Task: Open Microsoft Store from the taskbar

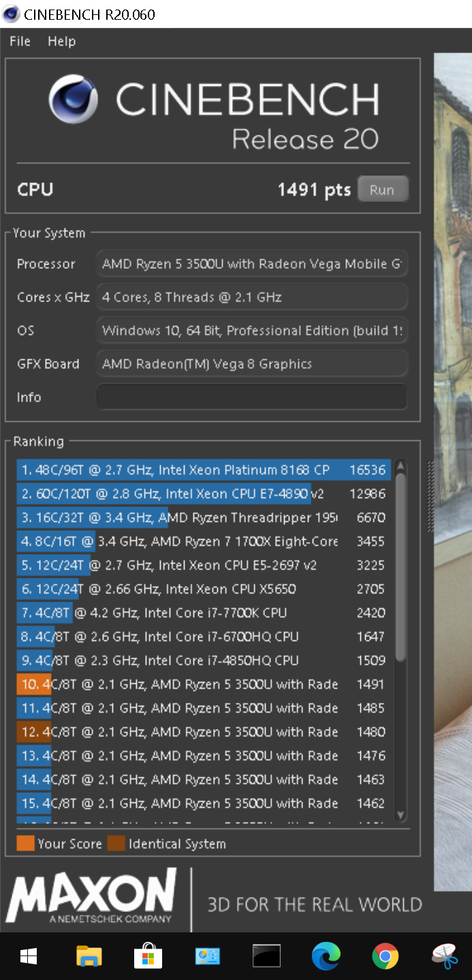Action: click(148, 957)
